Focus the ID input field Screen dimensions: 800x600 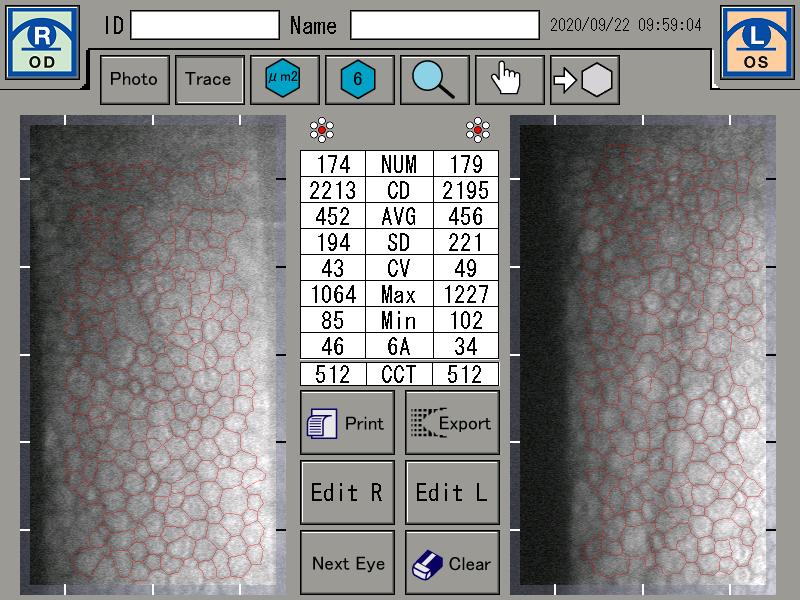point(205,25)
